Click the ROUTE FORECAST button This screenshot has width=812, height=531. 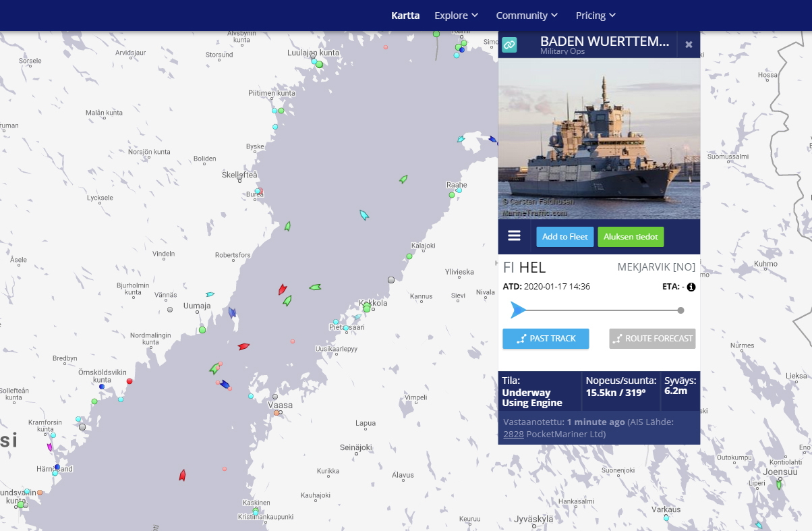[x=652, y=339]
